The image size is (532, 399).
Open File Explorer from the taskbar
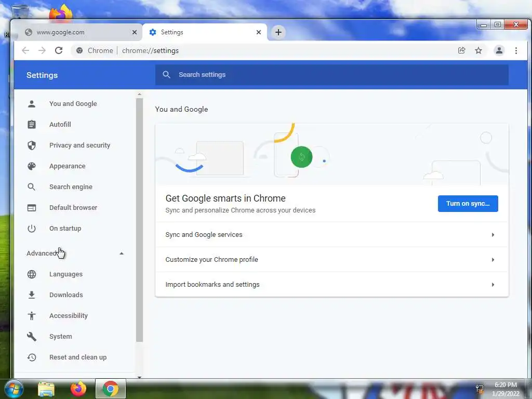[x=46, y=389]
